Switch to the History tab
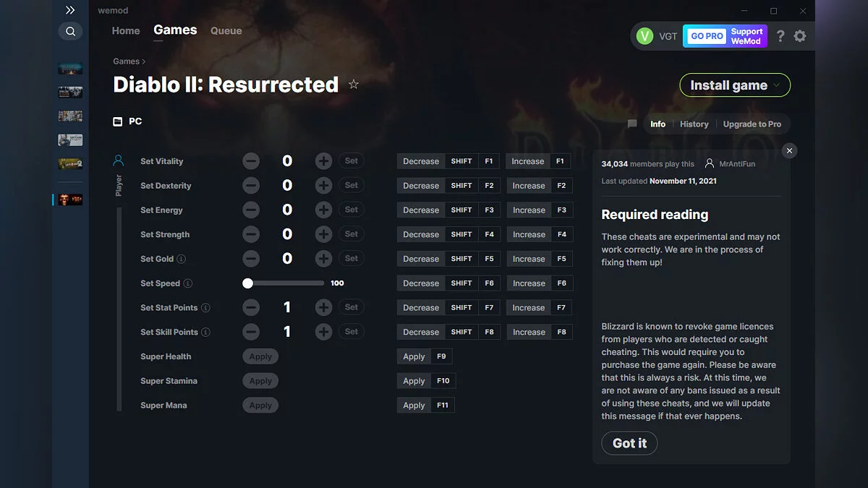 (x=694, y=124)
